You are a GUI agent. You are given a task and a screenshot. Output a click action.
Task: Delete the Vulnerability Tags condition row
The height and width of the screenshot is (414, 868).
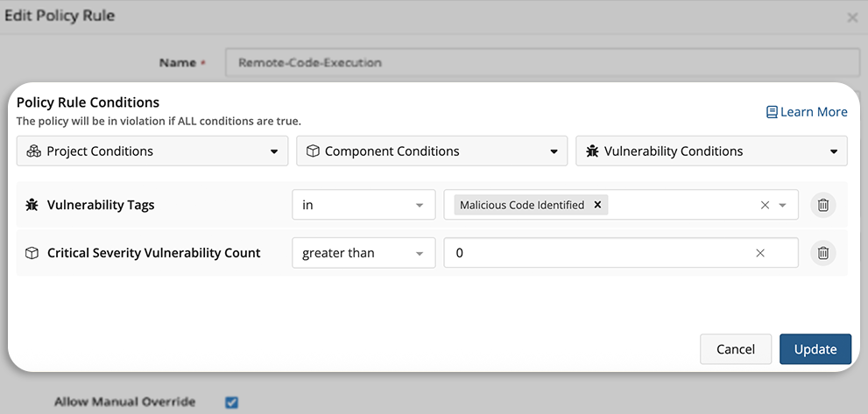[822, 205]
